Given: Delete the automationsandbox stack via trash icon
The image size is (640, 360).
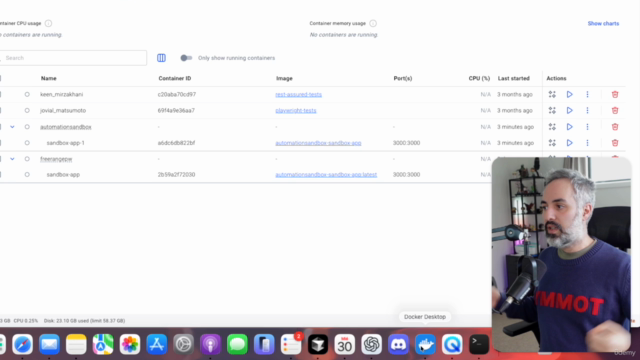Looking at the screenshot, I should point(615,127).
